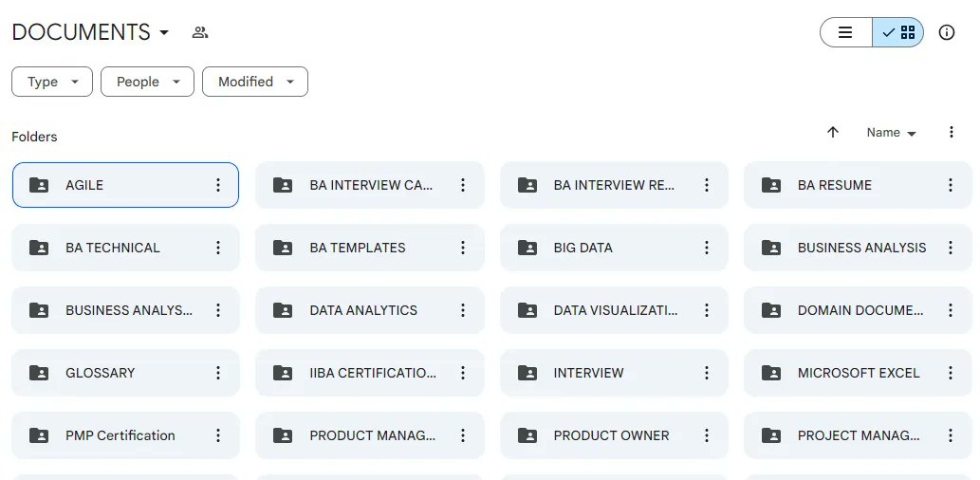
Task: Open more actions for DOMAIN DOCUME... folder
Action: [x=950, y=310]
